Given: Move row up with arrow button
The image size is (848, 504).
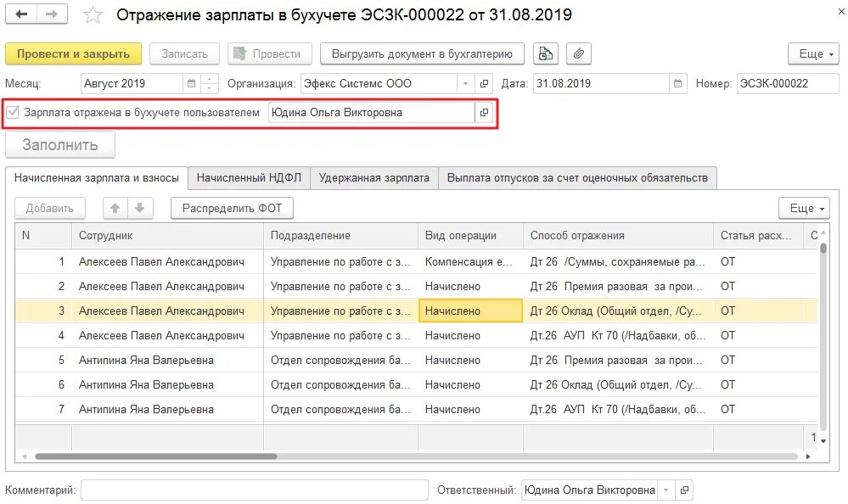Looking at the screenshot, I should tap(115, 208).
